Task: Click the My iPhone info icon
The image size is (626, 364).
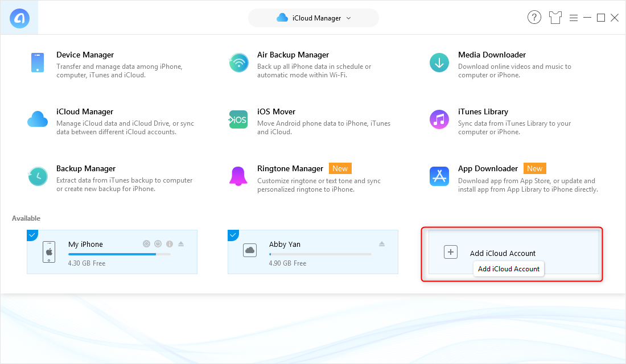Action: tap(170, 244)
